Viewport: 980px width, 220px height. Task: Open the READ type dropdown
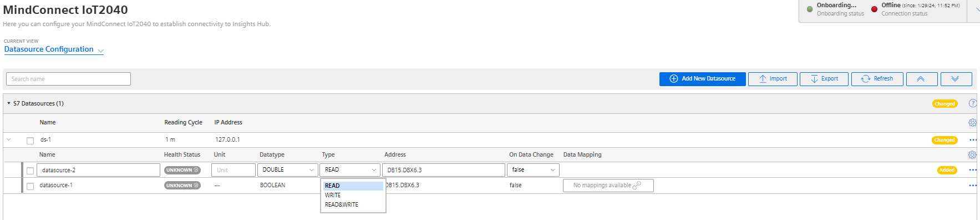point(350,170)
